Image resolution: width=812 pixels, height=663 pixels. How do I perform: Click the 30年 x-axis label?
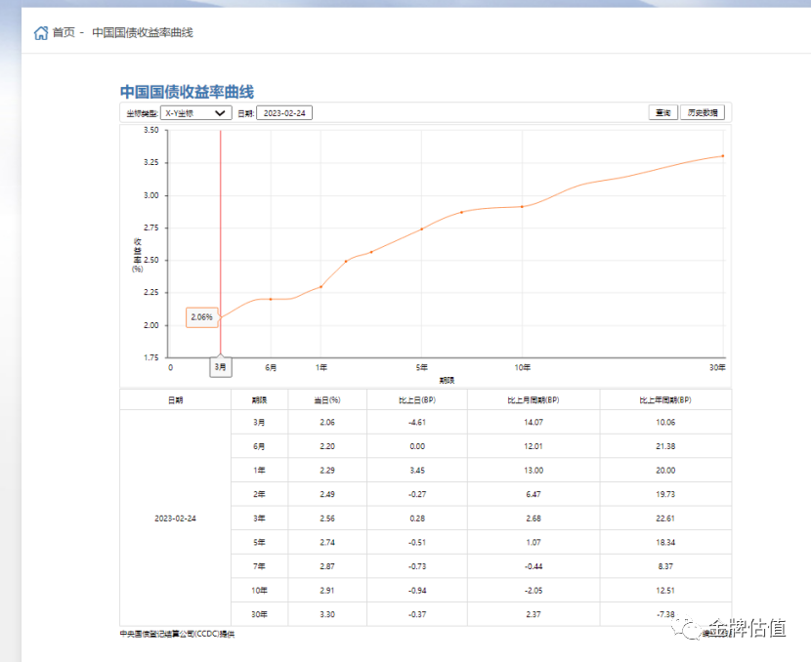[717, 367]
